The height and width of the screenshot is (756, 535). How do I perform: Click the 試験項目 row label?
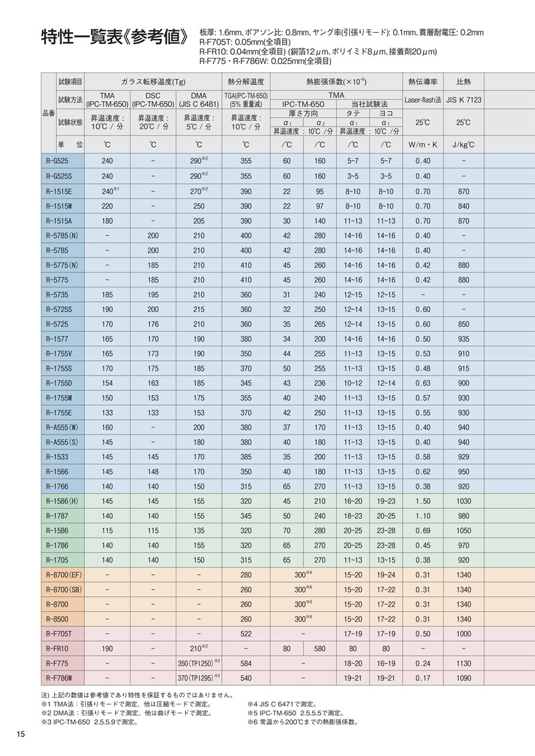pos(70,82)
